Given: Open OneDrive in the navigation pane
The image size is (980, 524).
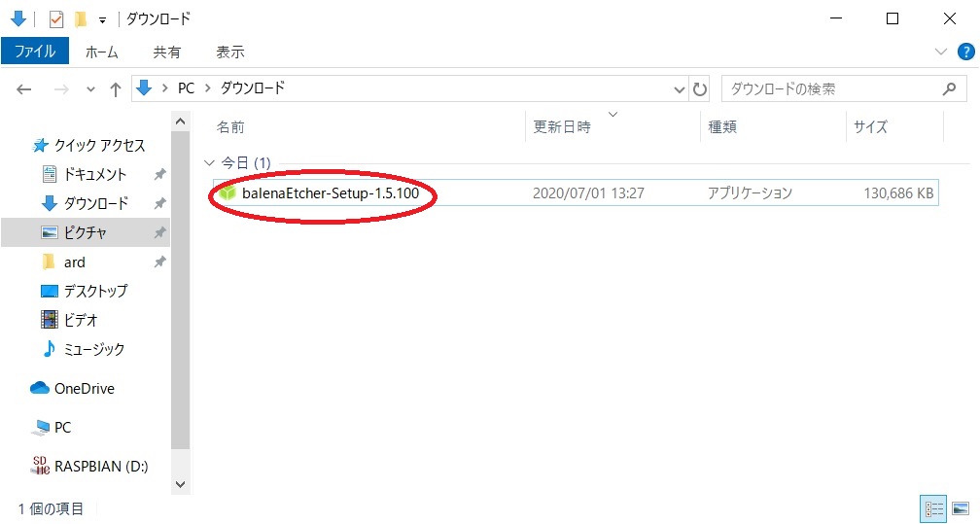Looking at the screenshot, I should (84, 388).
